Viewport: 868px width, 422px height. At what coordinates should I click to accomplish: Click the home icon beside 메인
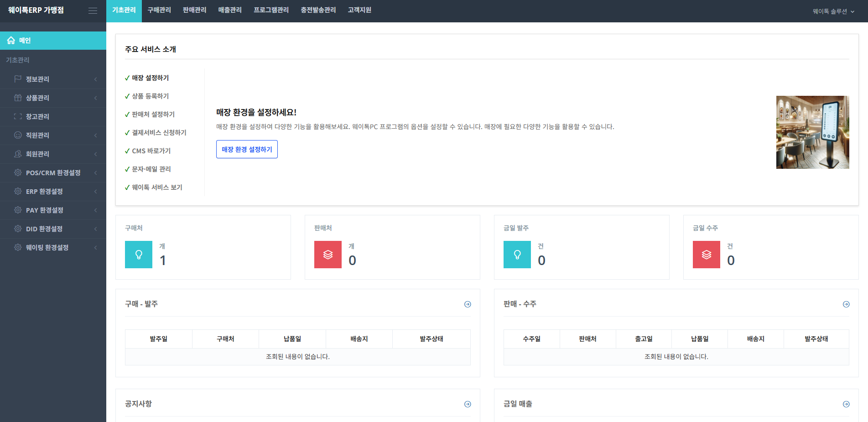[11, 40]
